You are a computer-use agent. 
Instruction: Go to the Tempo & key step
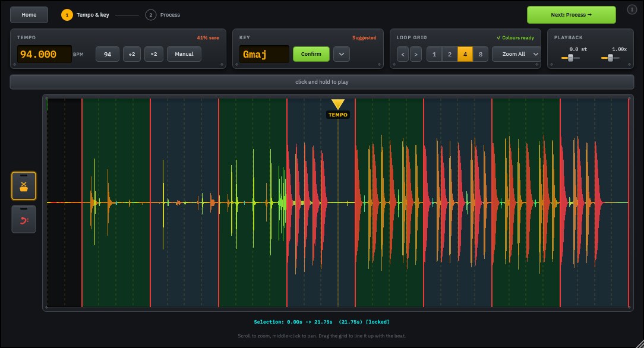(x=86, y=15)
